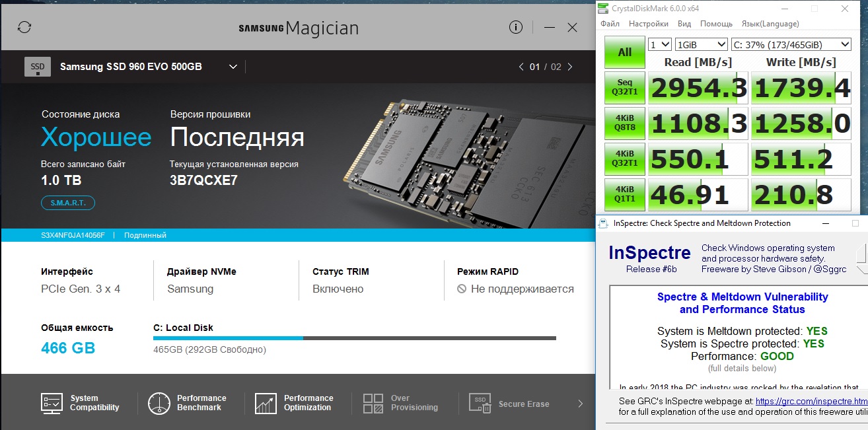The width and height of the screenshot is (868, 430).
Task: Run the 4KiB Q1T1 benchmark
Action: click(x=624, y=195)
